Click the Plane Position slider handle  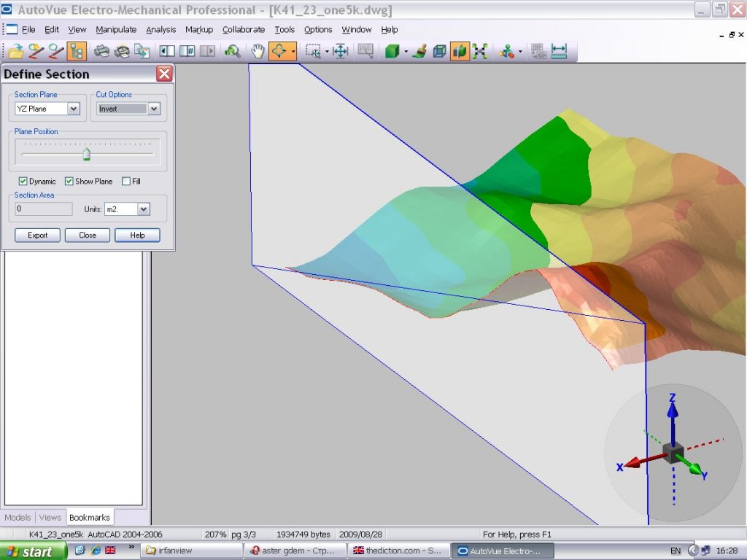click(x=87, y=154)
